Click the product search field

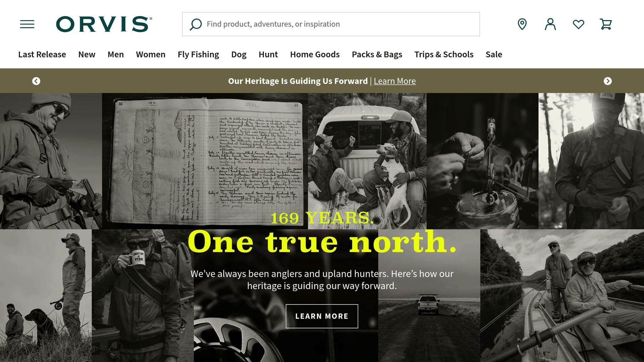pos(331,24)
